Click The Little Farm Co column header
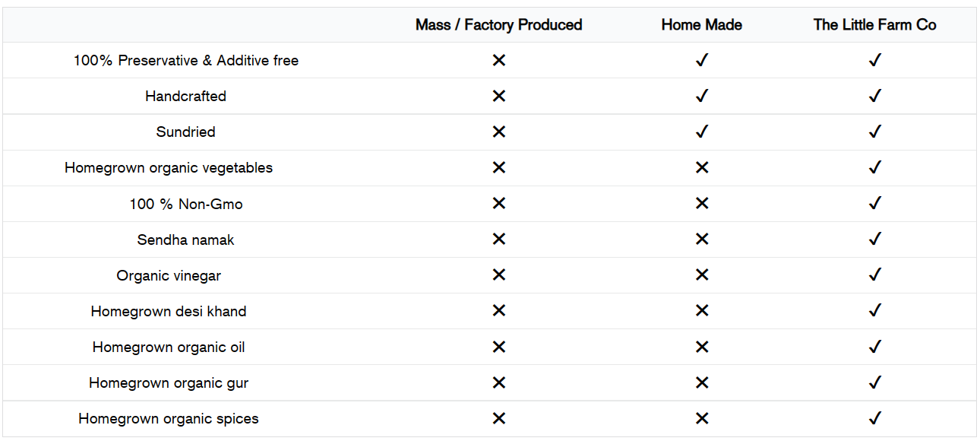This screenshot has width=980, height=441. tap(874, 25)
